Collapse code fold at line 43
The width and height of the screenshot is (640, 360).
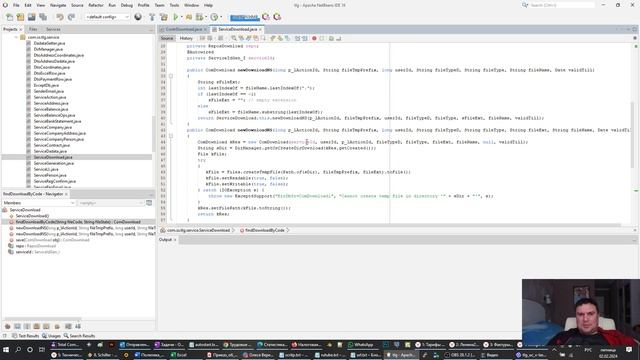pyautogui.click(x=171, y=136)
